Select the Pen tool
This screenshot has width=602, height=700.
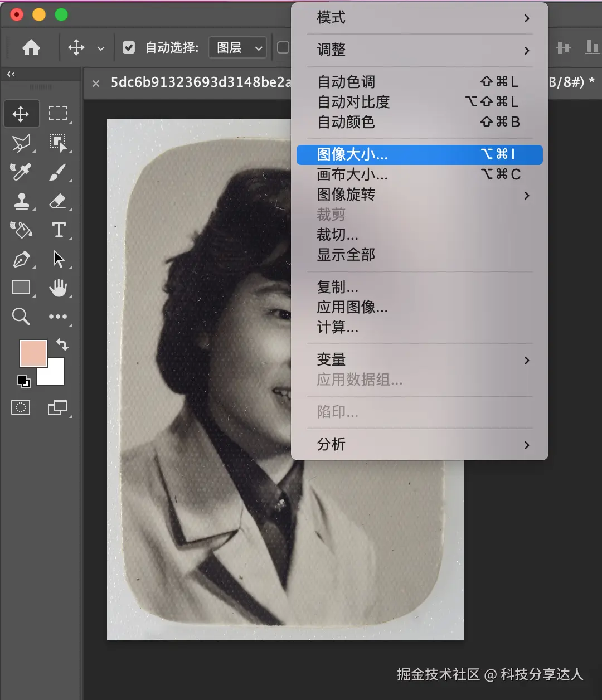coord(21,259)
